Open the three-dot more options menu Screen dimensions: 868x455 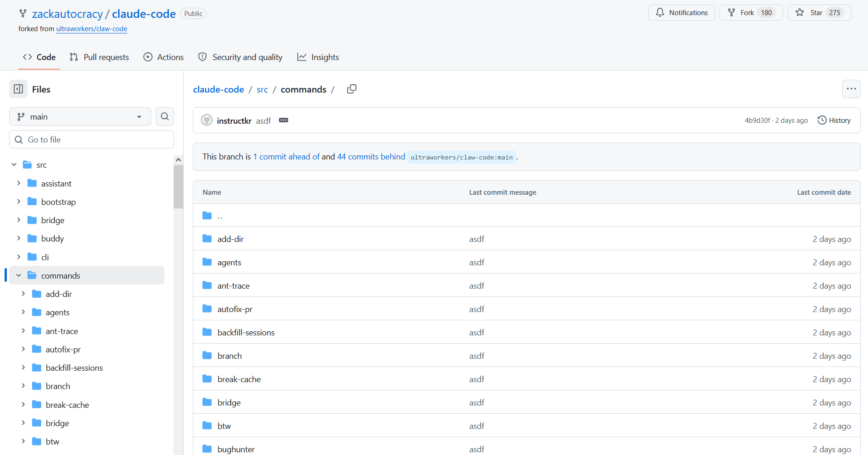point(851,89)
